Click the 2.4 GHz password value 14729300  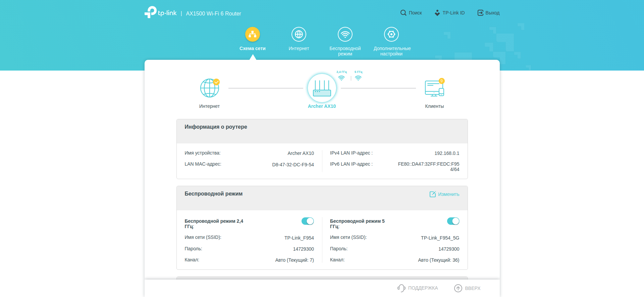(x=303, y=249)
